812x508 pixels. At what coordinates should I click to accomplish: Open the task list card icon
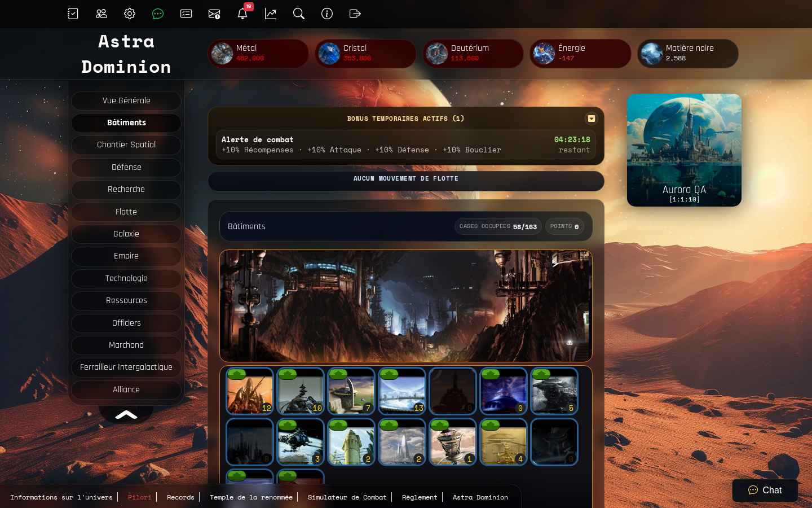[186, 14]
